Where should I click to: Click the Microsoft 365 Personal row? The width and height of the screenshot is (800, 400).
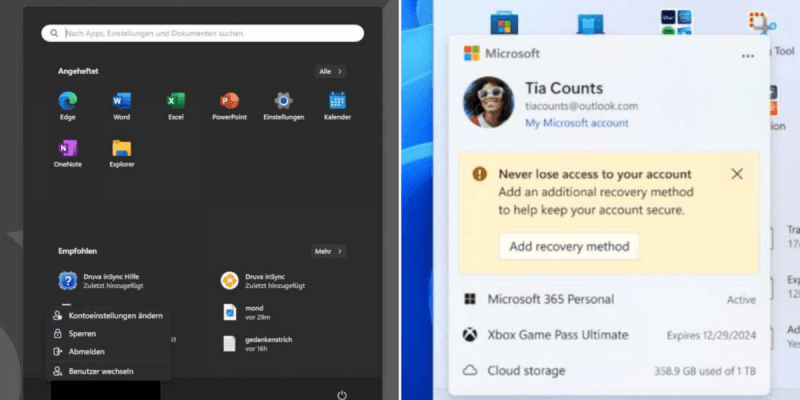[x=609, y=299]
